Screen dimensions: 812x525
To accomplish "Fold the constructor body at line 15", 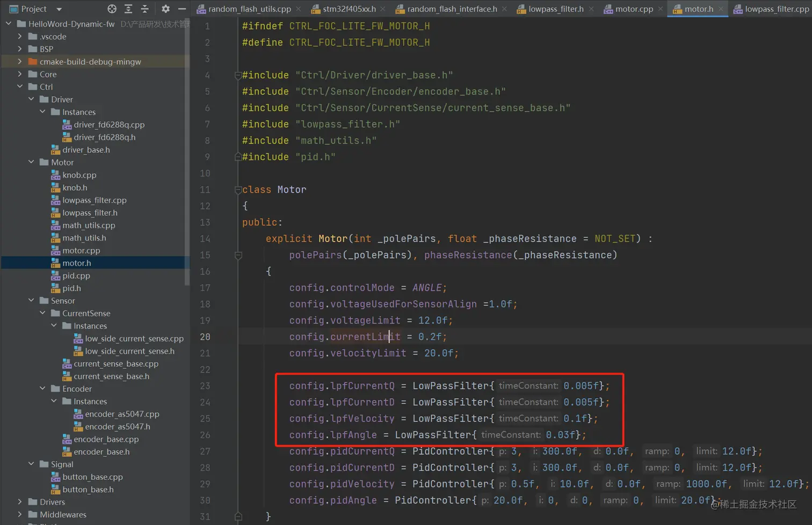I will tap(238, 256).
